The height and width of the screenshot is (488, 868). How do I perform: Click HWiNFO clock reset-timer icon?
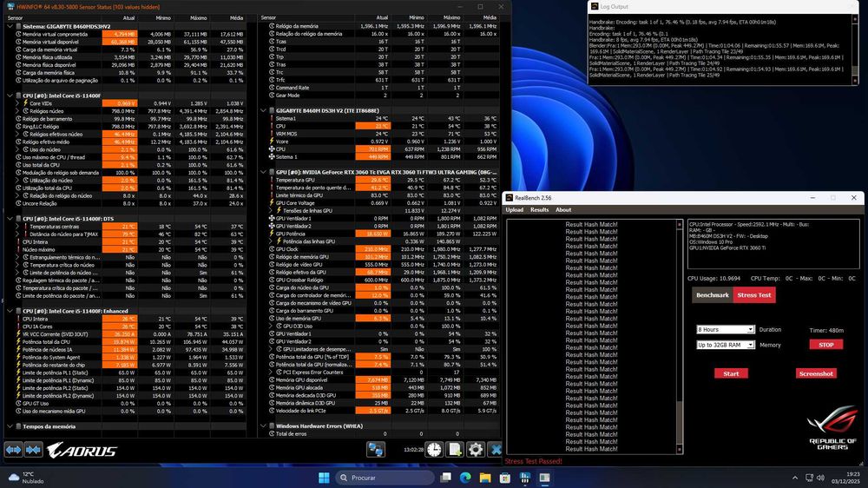pos(435,449)
